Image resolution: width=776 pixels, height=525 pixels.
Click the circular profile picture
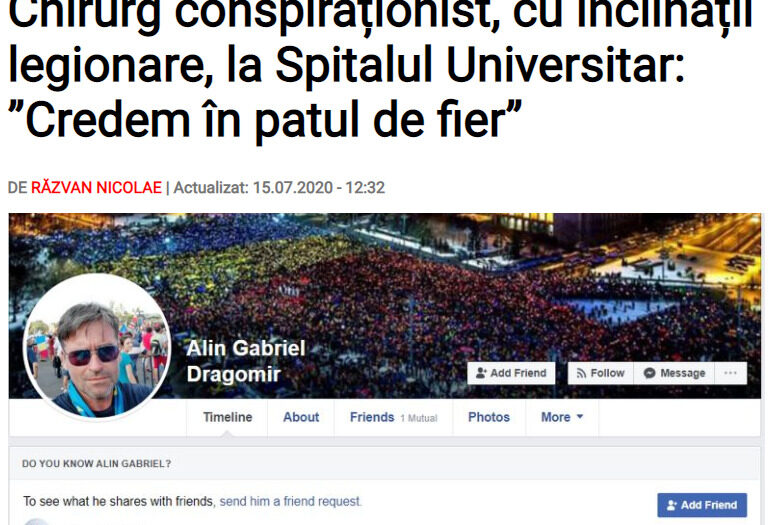tap(97, 346)
